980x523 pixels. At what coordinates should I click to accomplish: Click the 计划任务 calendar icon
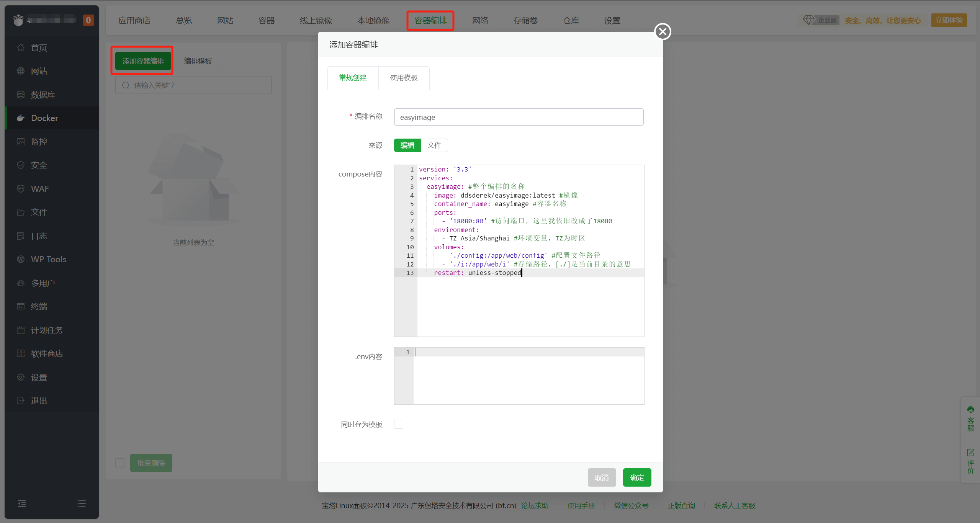(21, 330)
